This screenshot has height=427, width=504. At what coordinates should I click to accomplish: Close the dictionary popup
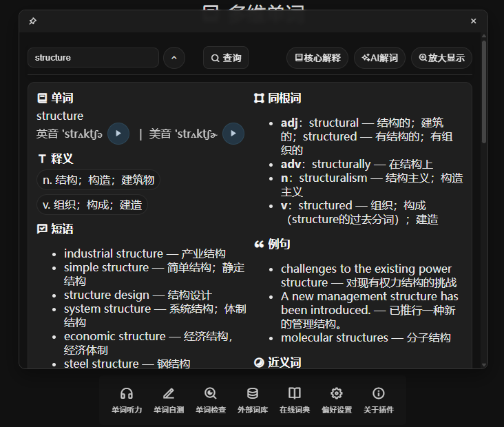(473, 21)
